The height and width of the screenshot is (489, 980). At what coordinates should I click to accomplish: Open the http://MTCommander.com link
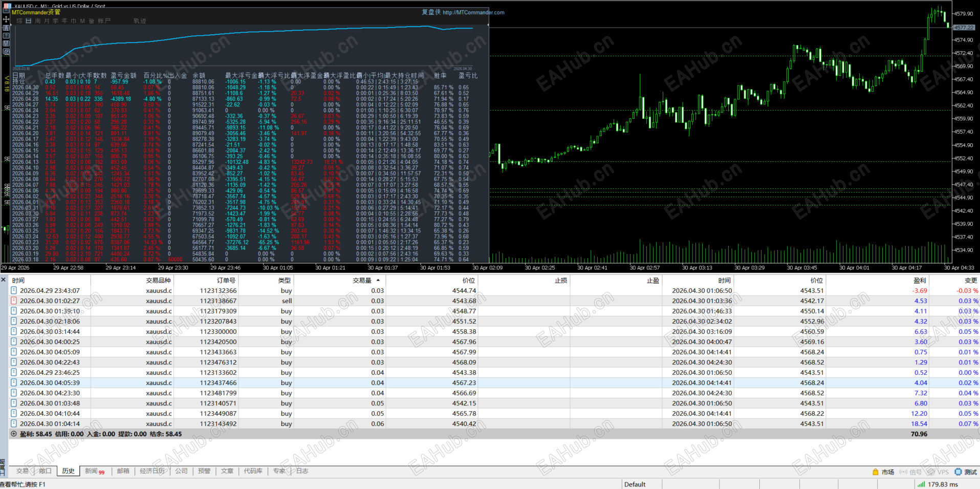click(473, 12)
